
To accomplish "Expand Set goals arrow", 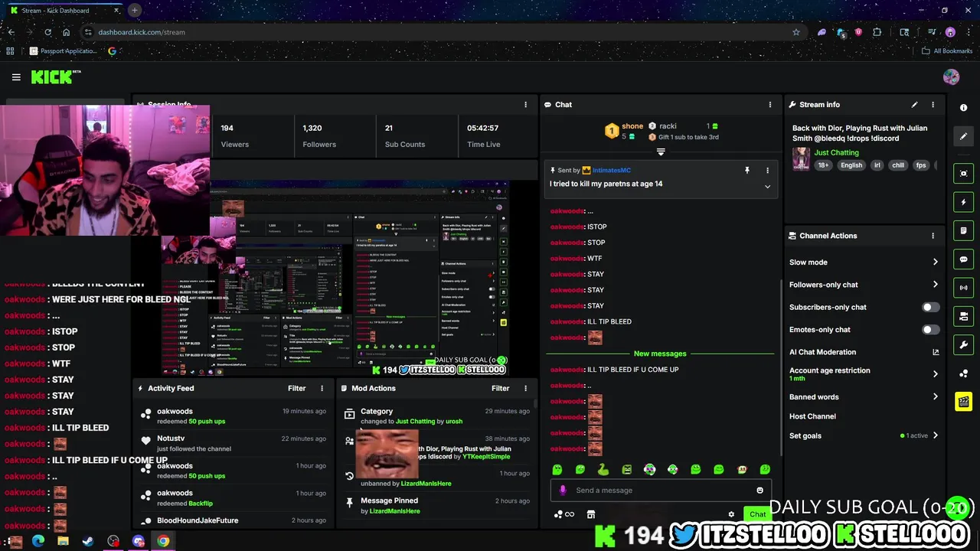I will [x=935, y=436].
